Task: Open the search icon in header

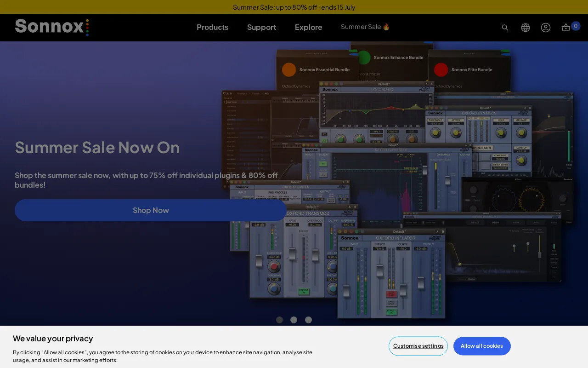Action: [x=505, y=28]
